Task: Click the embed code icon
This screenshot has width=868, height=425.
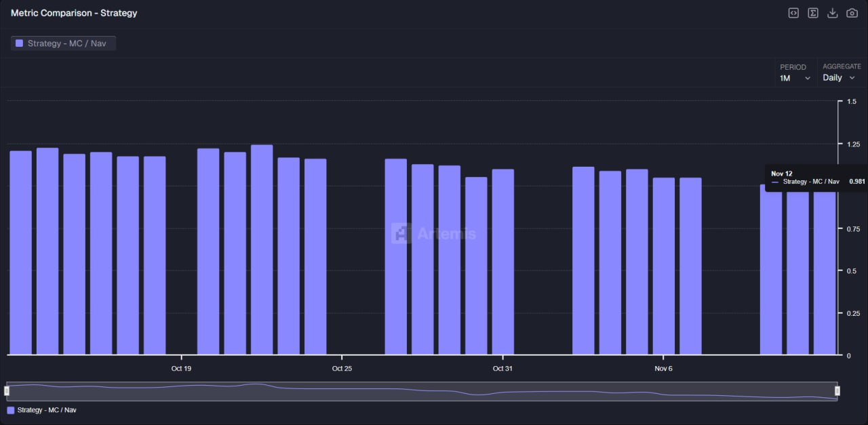Action: 793,13
